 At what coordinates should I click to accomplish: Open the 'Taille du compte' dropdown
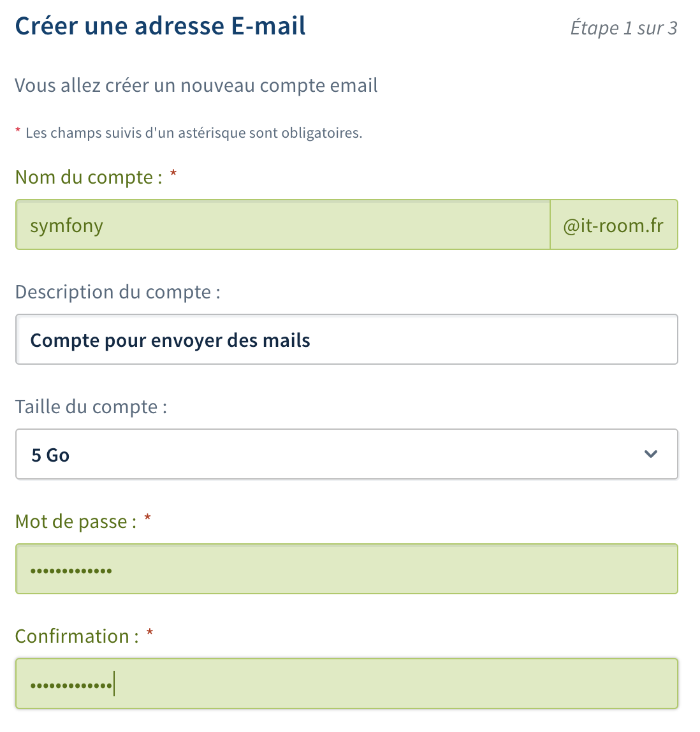coord(346,454)
